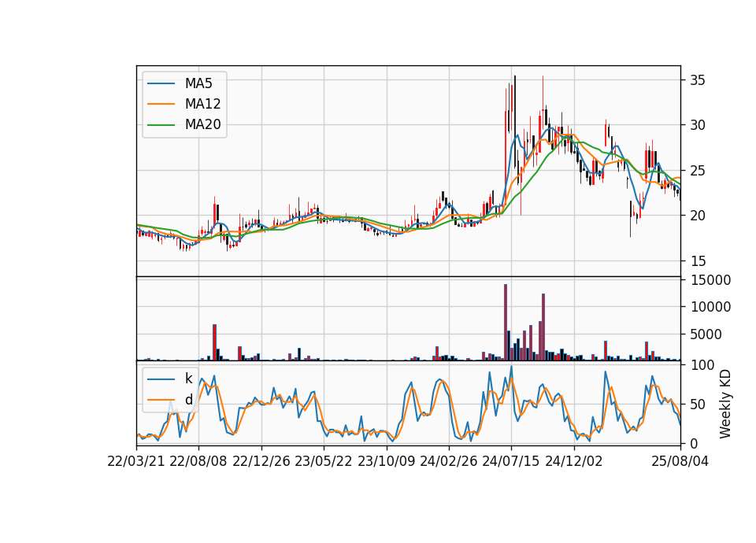Select the 23/05/22 date tick label
Viewport: 756px width, 543px height.
coord(324,461)
